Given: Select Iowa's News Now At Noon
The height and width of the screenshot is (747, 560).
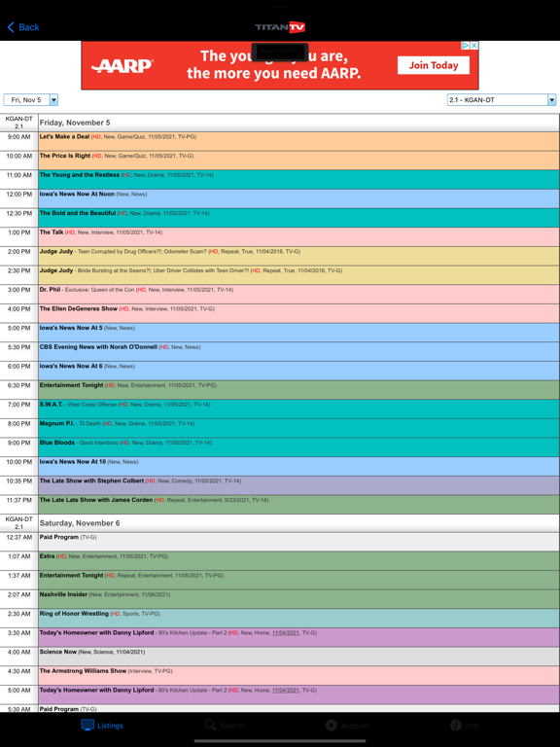Looking at the screenshot, I should click(x=298, y=198).
